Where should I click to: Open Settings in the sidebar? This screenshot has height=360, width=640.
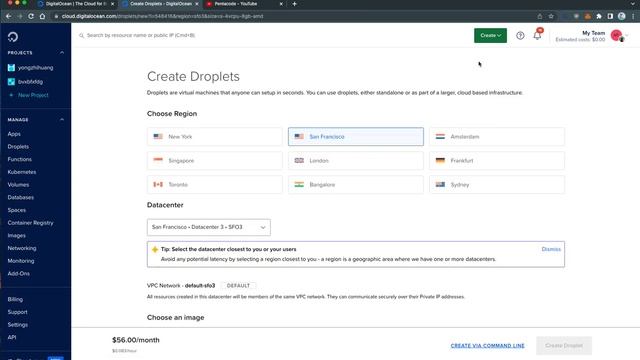(x=18, y=325)
